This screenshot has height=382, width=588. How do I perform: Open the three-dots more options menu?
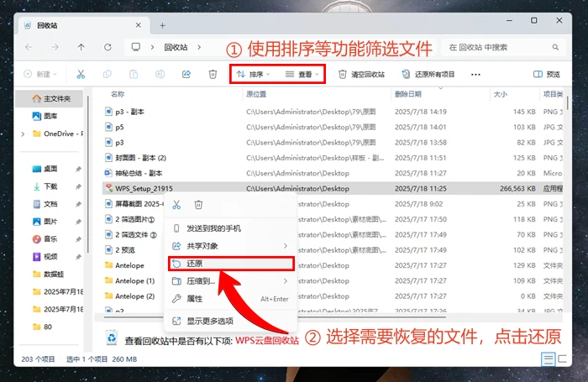(475, 74)
